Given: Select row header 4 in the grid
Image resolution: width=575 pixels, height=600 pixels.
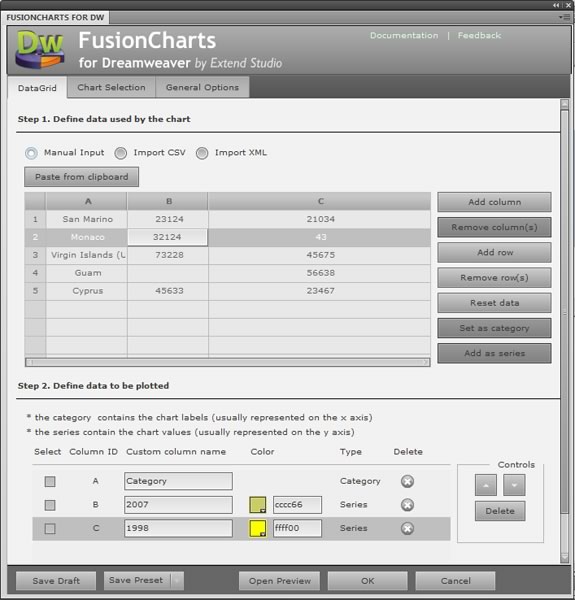Looking at the screenshot, I should [35, 273].
